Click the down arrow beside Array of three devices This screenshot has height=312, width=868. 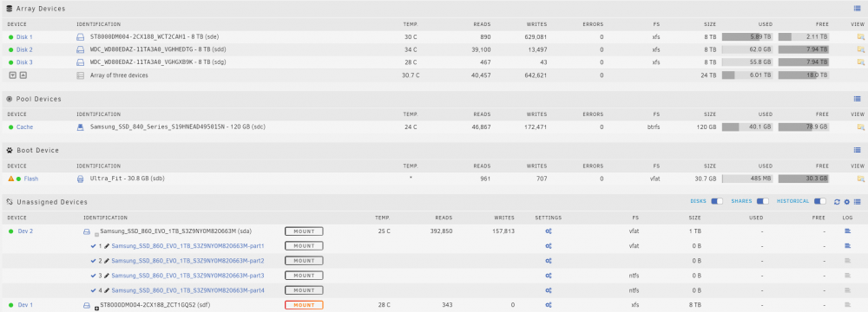tap(13, 75)
